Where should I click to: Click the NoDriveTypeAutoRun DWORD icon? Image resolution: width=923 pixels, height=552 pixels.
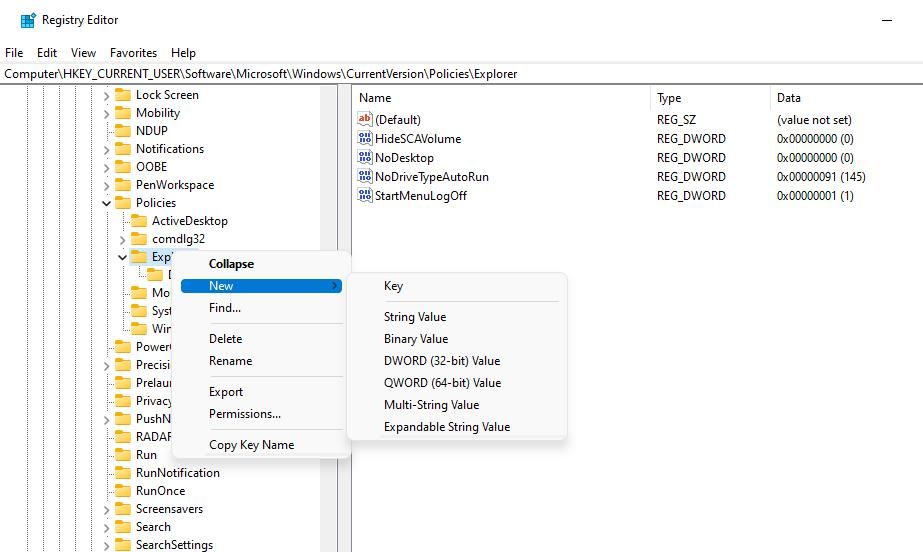click(x=365, y=176)
